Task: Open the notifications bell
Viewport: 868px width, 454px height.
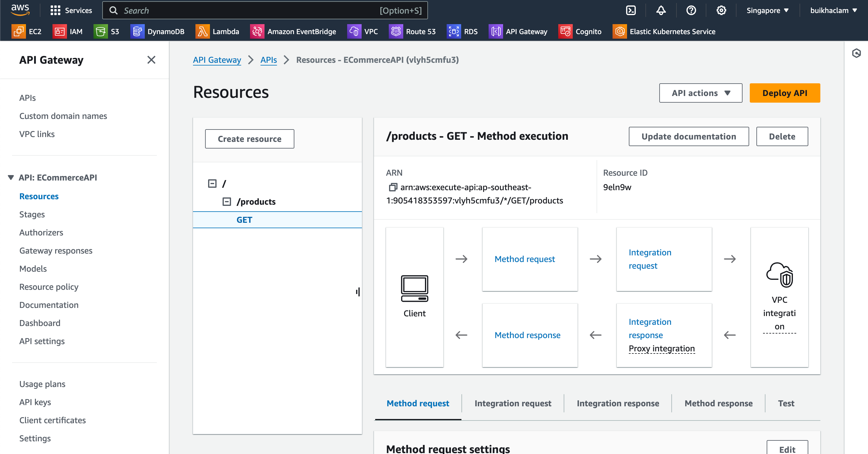Action: coord(661,11)
